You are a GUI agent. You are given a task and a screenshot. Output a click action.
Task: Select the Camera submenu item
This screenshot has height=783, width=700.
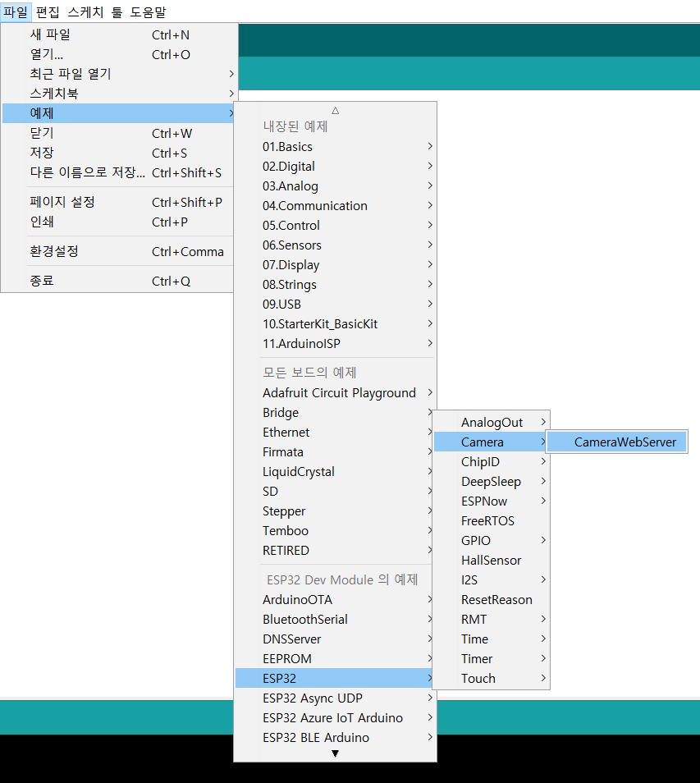click(x=492, y=442)
